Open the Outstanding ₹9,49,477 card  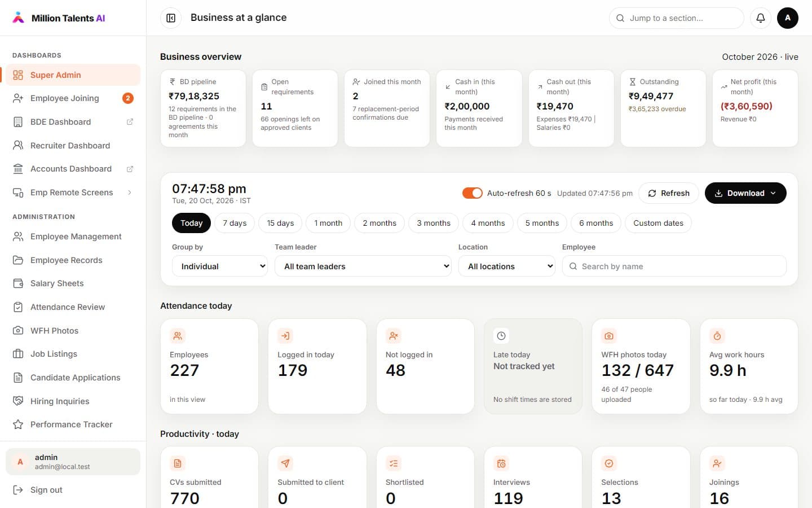[x=663, y=108]
